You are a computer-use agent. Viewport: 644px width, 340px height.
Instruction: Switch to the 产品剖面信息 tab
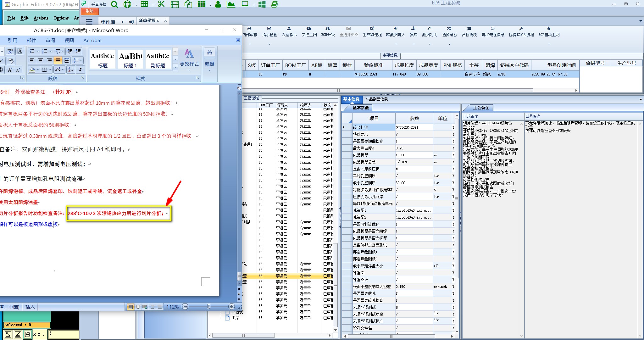point(376,99)
